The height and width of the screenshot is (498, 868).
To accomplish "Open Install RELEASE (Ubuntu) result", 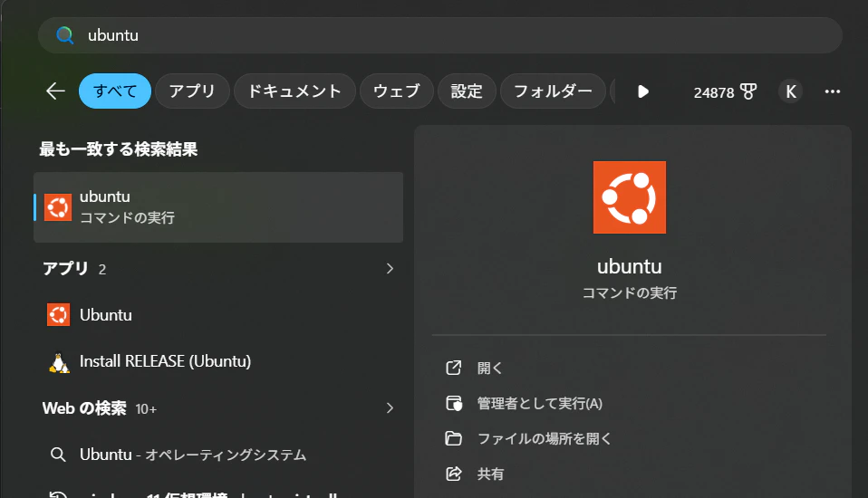I will [x=218, y=361].
